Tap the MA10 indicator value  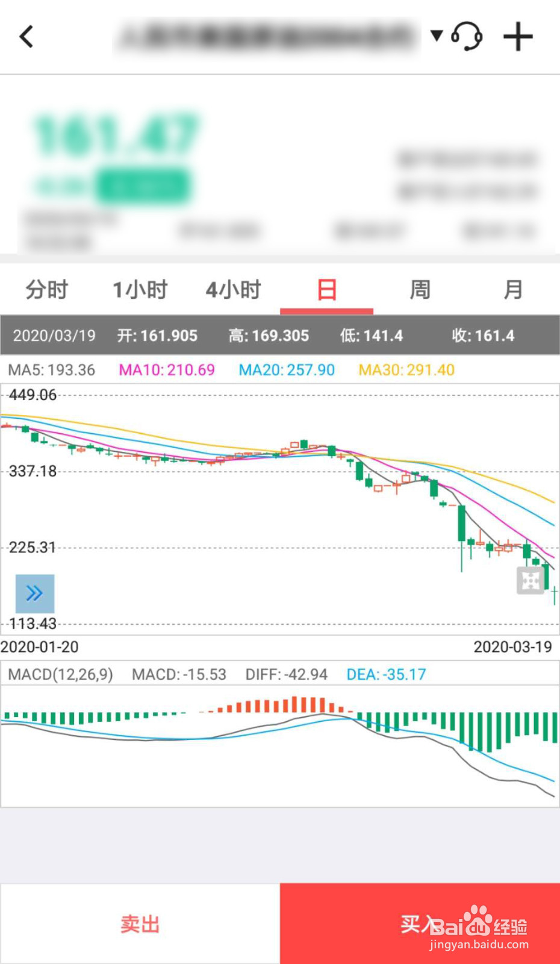coord(167,370)
